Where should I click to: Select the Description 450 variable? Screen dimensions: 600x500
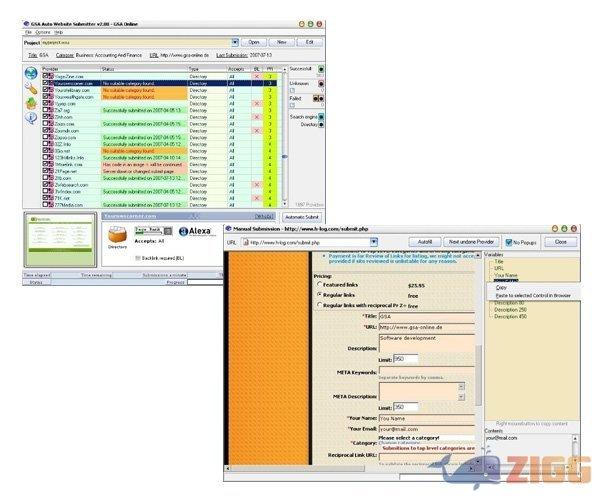point(510,316)
